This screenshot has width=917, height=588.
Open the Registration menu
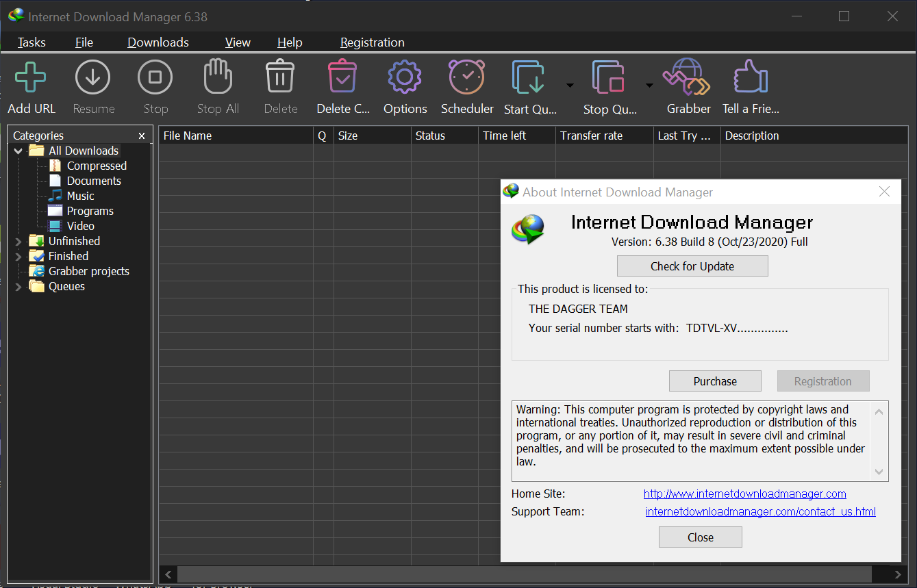(373, 42)
